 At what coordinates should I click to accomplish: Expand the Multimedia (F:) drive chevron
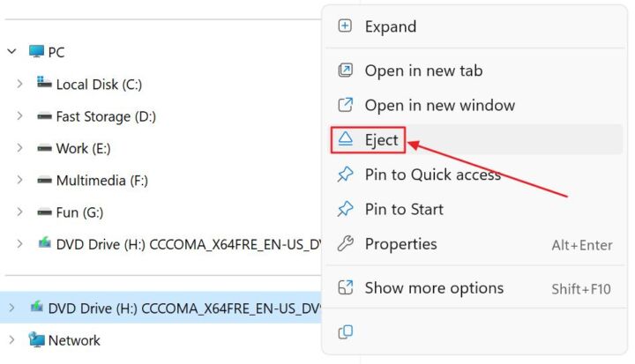tap(19, 180)
